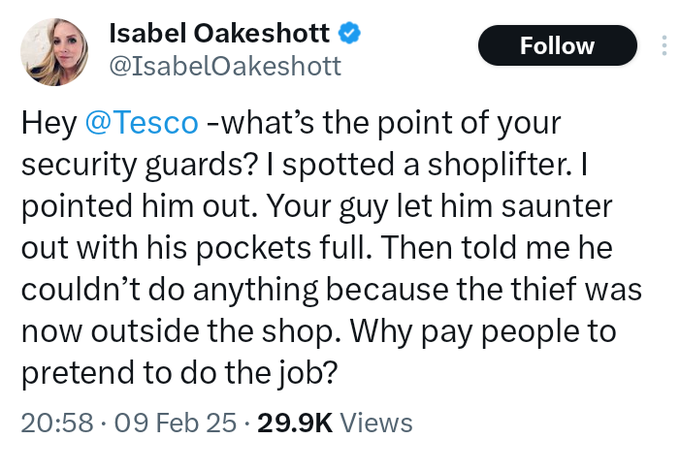Click the blue verified checkmark badge
The image size is (680, 453).
pyautogui.click(x=349, y=33)
